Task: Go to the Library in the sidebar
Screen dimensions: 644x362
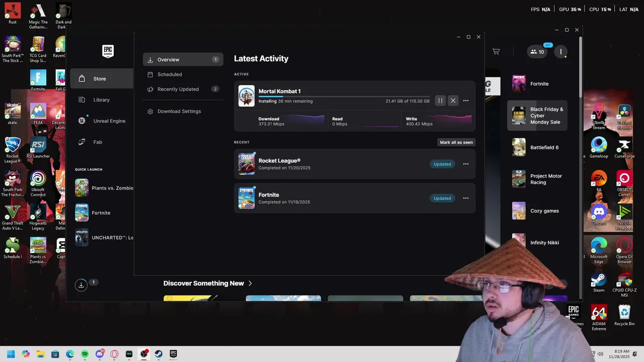Action: pos(102,100)
